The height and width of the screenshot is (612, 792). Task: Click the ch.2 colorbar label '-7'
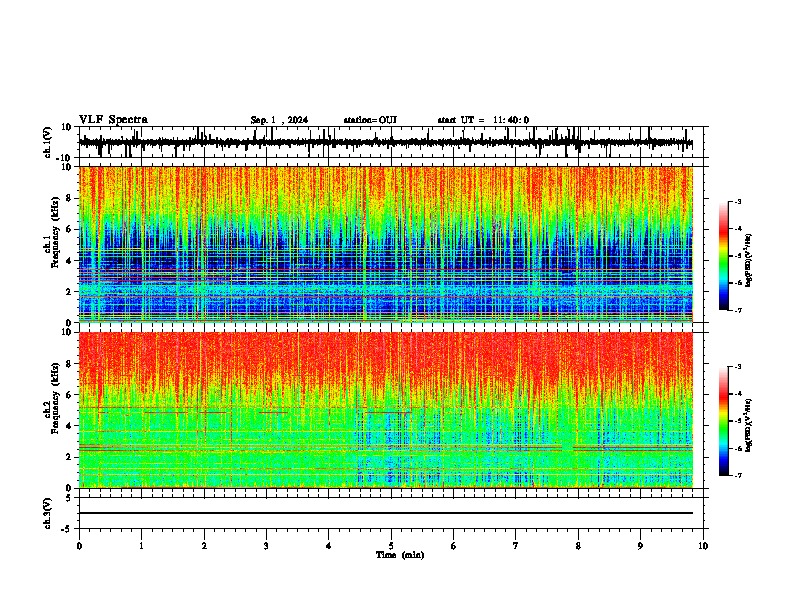click(x=737, y=475)
